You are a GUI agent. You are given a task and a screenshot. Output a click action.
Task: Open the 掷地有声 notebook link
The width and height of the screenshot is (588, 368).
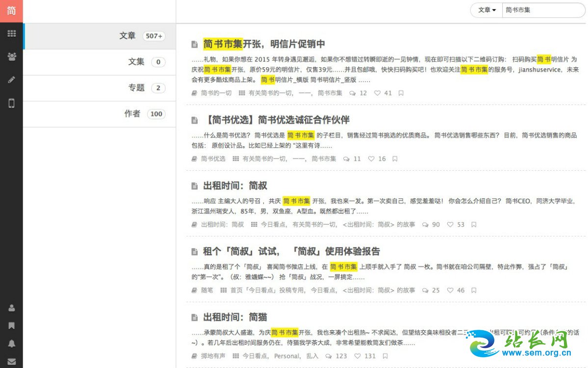tap(213, 356)
